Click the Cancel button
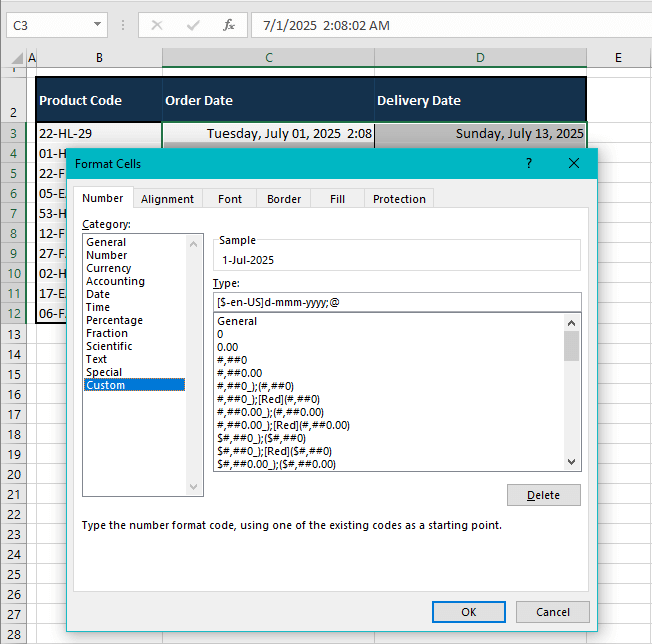 point(553,612)
